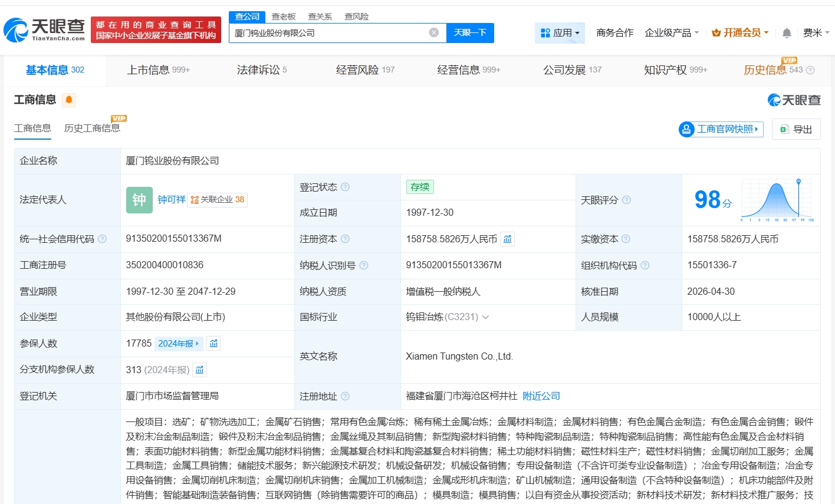This screenshot has height=504, width=835.
Task: Switch to 查老板 search tab
Action: 284,17
